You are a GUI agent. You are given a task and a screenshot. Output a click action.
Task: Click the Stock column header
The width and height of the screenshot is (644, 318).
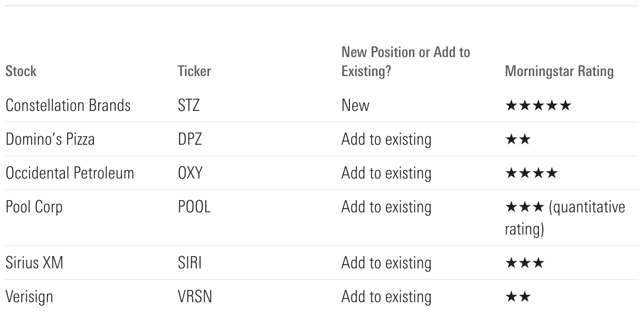tap(21, 72)
